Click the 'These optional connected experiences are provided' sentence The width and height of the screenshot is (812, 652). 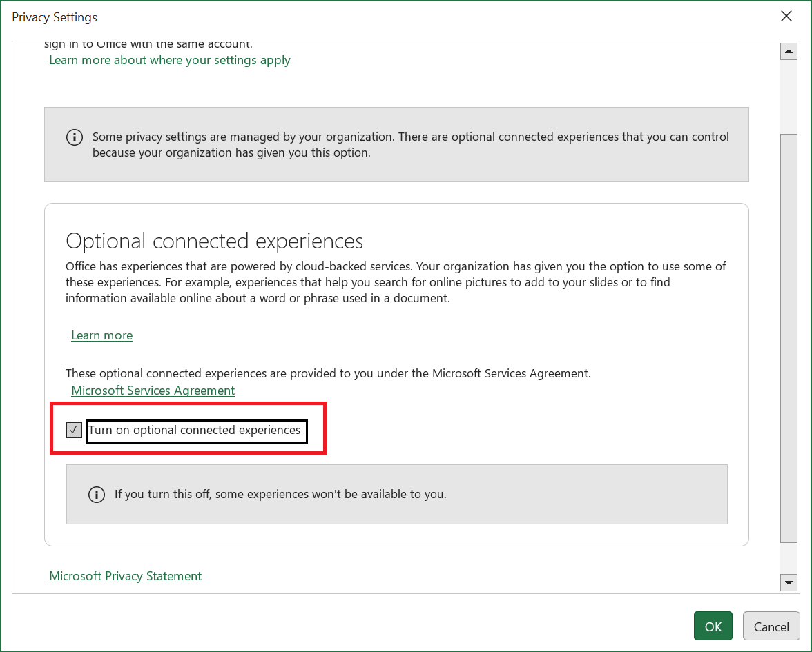click(x=328, y=373)
